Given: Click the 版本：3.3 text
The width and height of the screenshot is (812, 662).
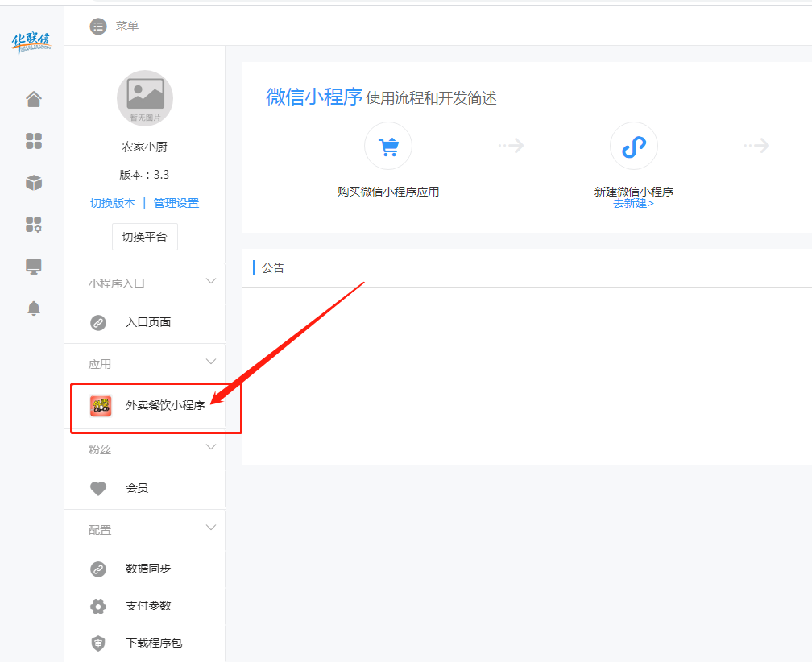Looking at the screenshot, I should pyautogui.click(x=144, y=175).
